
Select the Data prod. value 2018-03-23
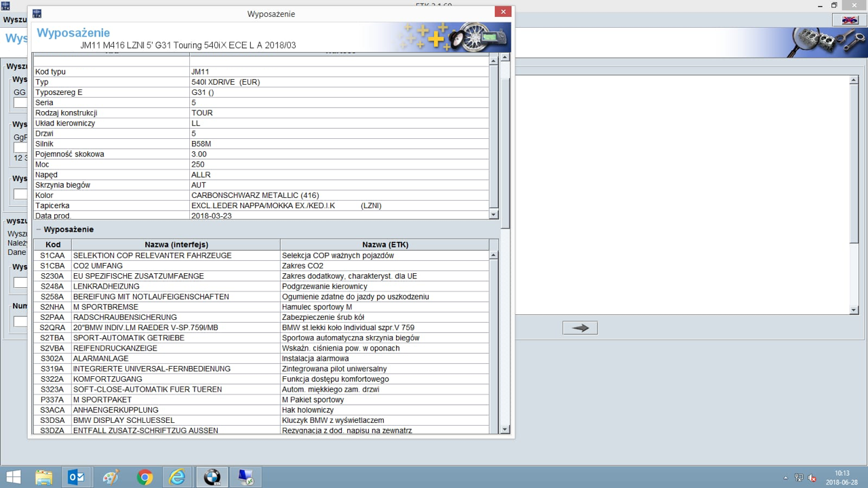point(211,216)
